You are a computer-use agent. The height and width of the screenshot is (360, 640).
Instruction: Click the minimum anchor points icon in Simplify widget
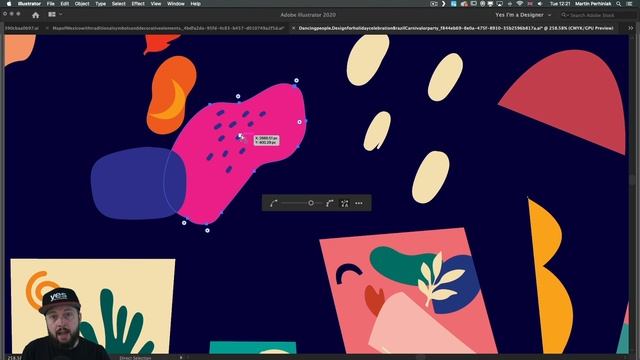click(x=273, y=203)
